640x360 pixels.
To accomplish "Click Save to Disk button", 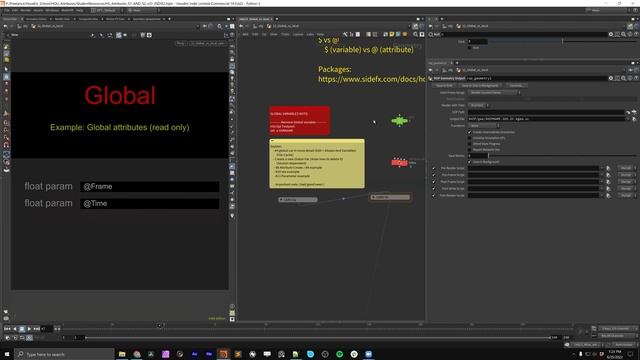I will (x=444, y=86).
